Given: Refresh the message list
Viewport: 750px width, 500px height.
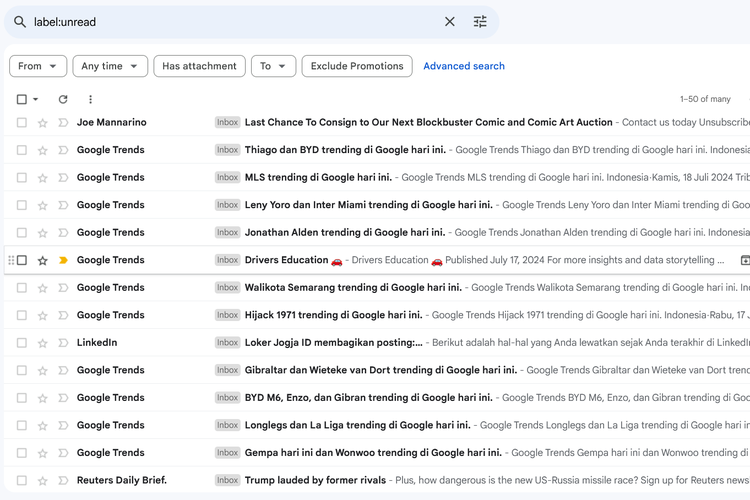Looking at the screenshot, I should [63, 99].
